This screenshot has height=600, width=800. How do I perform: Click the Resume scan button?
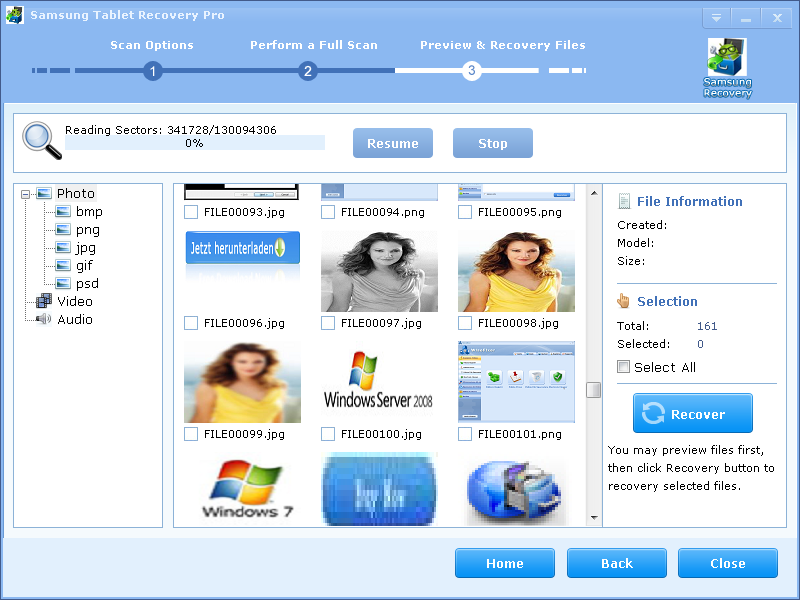[393, 143]
